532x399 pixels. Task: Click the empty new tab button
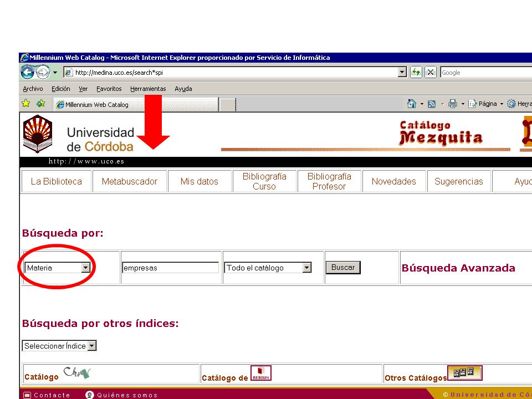click(228, 105)
